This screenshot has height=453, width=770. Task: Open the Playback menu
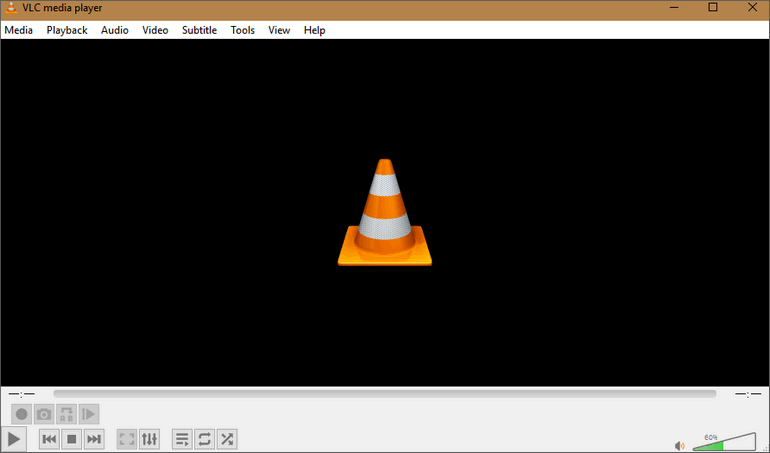pos(67,30)
